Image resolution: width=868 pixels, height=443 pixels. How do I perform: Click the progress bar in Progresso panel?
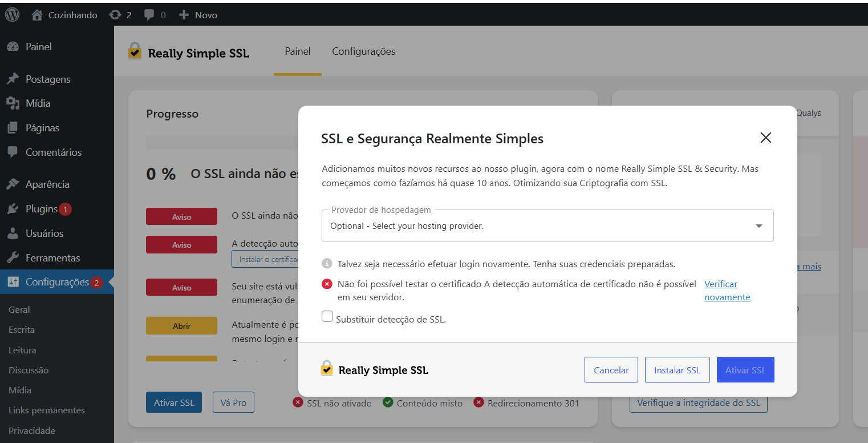[x=222, y=143]
